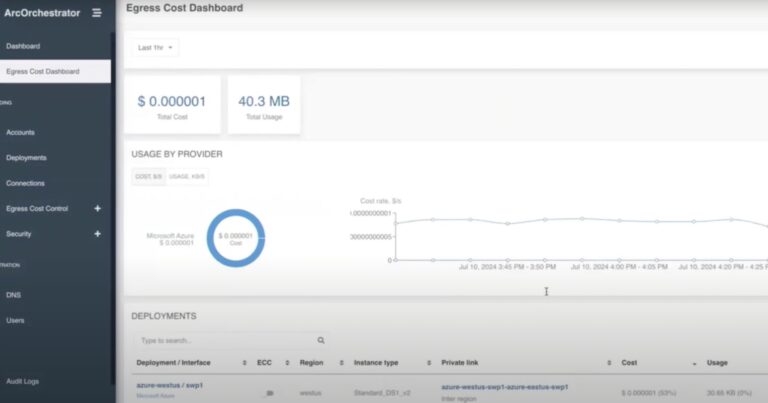Click sort arrows on Region column
The height and width of the screenshot is (403, 768).
(341, 362)
